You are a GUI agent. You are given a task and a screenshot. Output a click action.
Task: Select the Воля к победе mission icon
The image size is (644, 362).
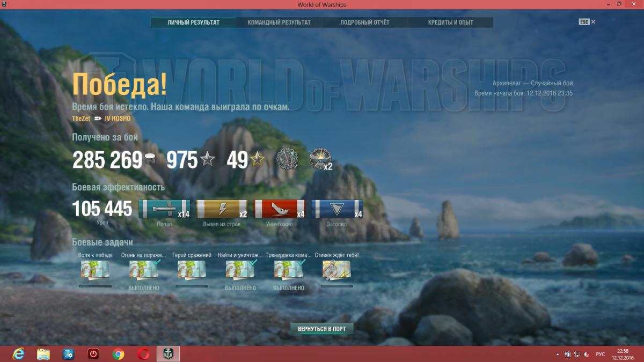tap(95, 270)
